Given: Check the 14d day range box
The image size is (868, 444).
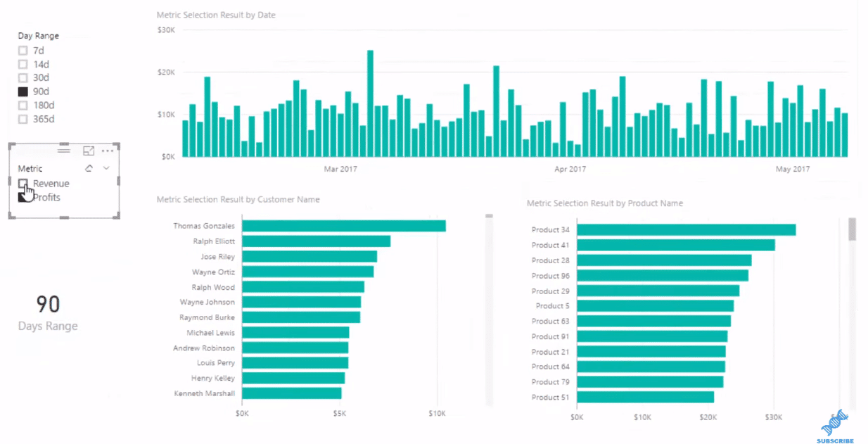Looking at the screenshot, I should 23,64.
